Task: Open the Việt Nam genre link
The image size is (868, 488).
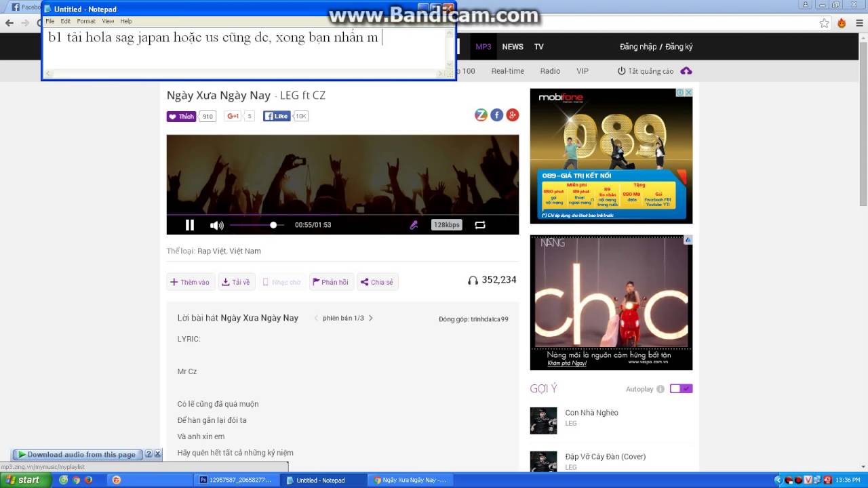Action: pos(245,251)
